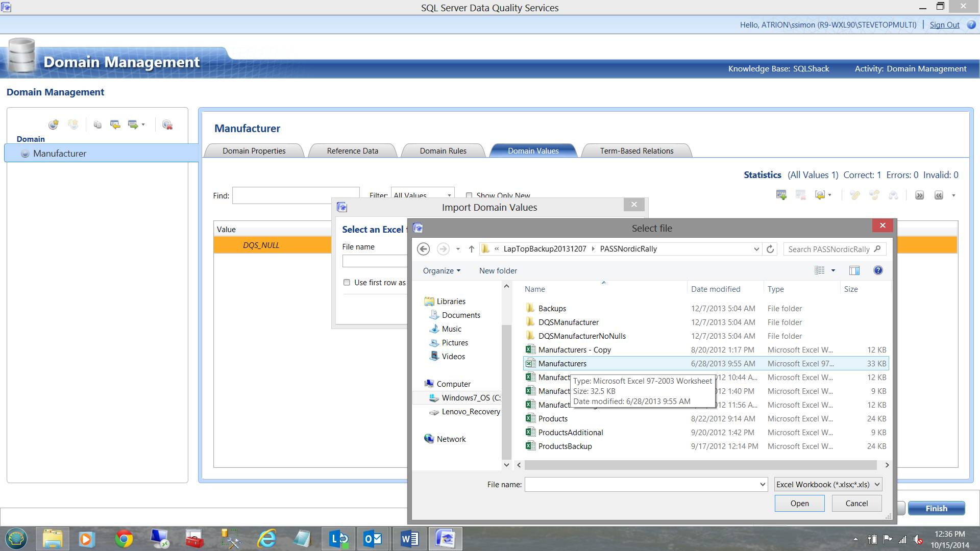Click the Delete selected domain icon
Image resolution: width=980 pixels, height=551 pixels.
pos(167,124)
